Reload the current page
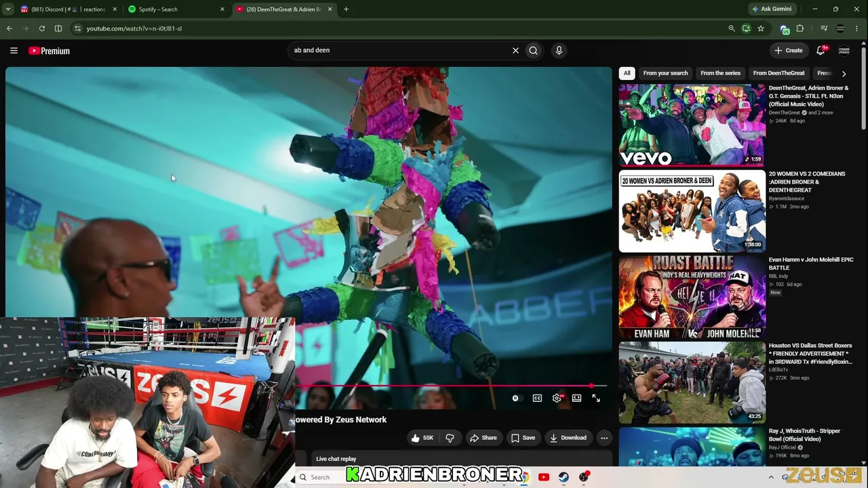Screen dimensions: 868x488 (42, 28)
